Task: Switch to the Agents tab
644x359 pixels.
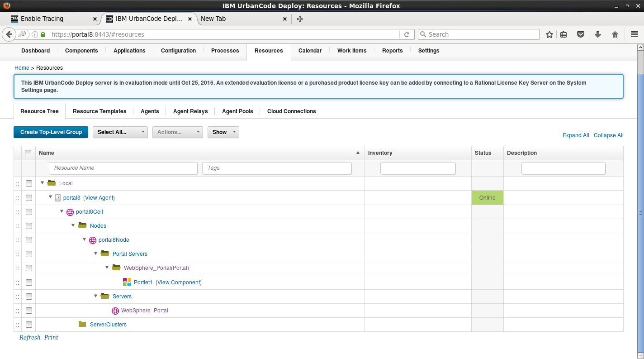Action: point(150,111)
